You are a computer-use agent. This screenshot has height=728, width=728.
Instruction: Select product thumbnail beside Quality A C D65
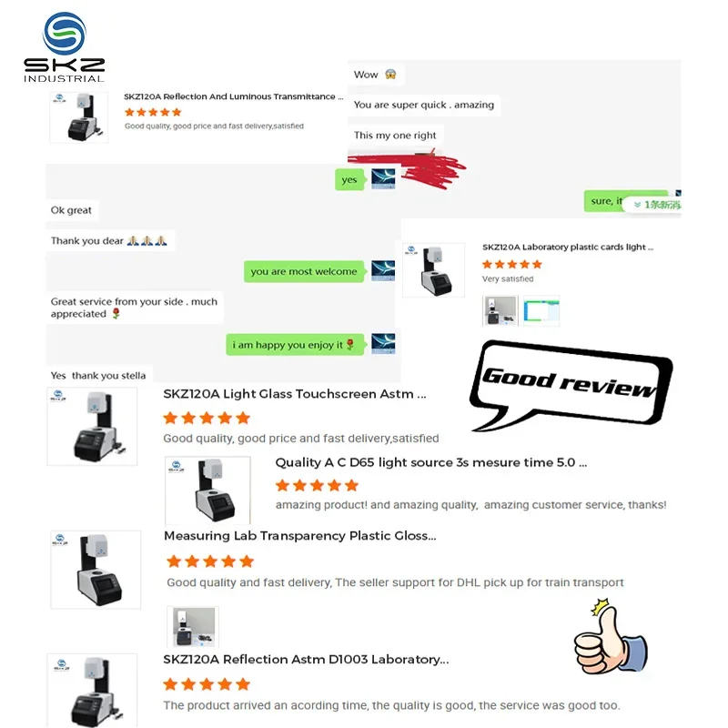pyautogui.click(x=207, y=490)
